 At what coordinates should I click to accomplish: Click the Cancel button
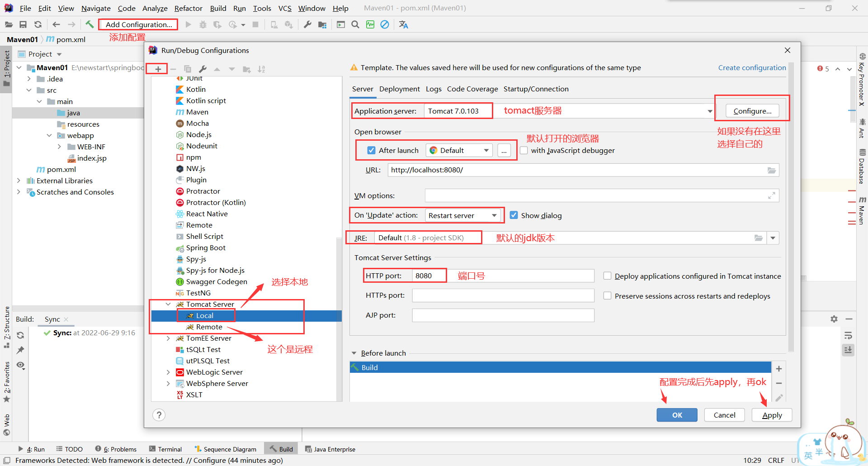point(724,415)
